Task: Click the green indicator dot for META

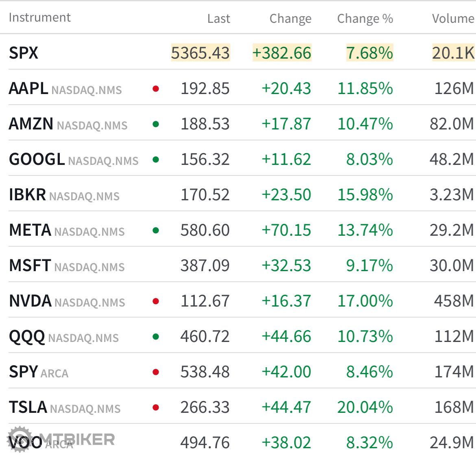Action: (155, 230)
